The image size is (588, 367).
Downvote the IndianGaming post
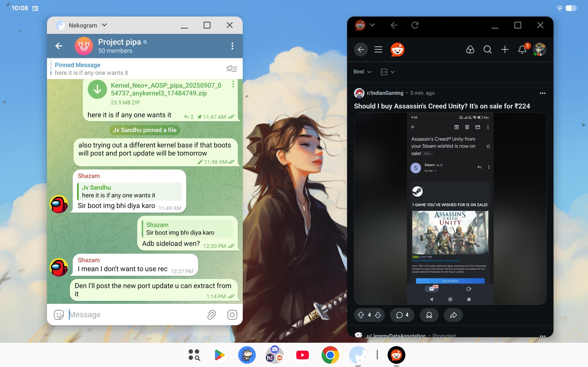[x=378, y=315]
